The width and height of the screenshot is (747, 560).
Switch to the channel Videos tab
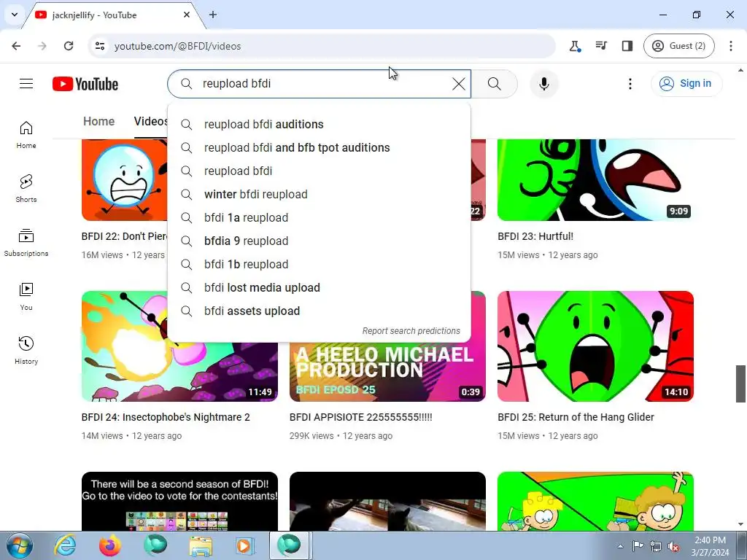150,122
